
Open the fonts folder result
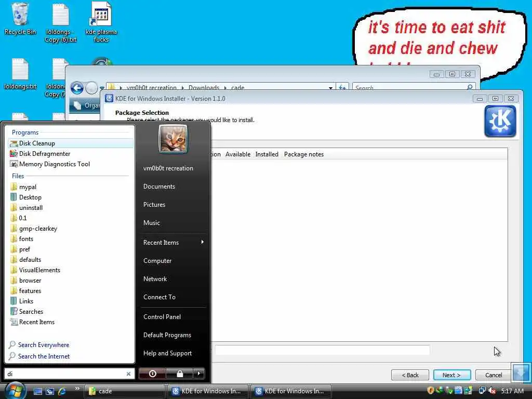tap(70, 239)
